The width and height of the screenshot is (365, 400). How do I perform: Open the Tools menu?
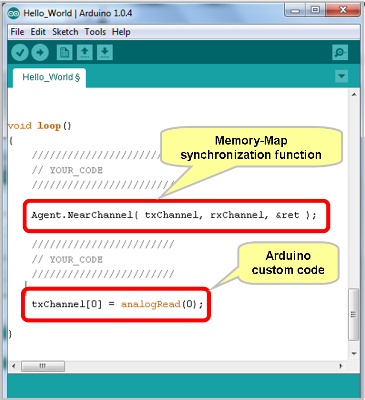click(95, 32)
